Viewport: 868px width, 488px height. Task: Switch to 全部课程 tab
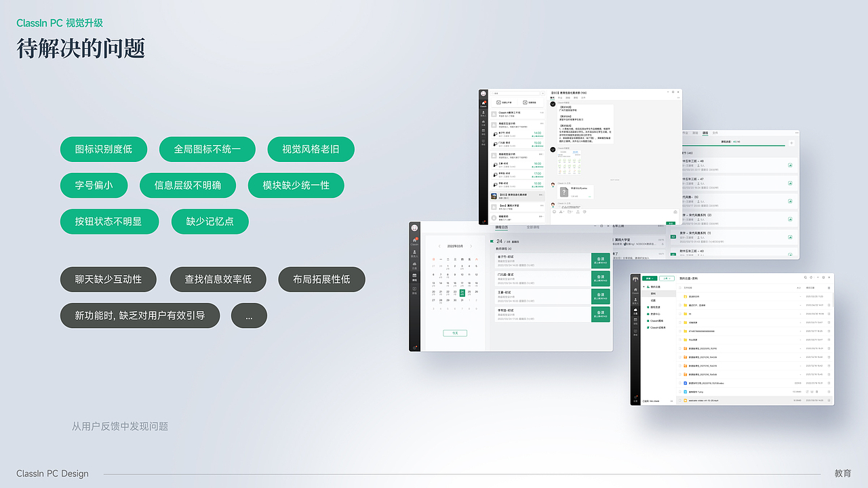(533, 227)
